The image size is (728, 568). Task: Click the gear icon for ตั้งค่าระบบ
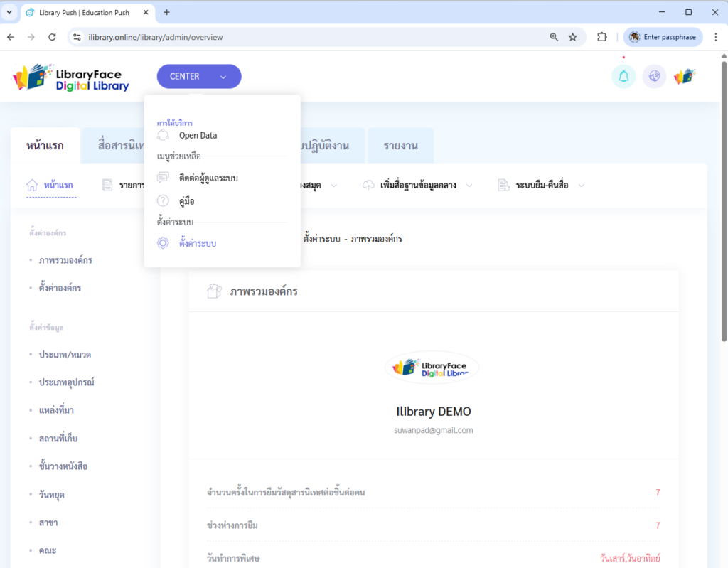tap(163, 243)
